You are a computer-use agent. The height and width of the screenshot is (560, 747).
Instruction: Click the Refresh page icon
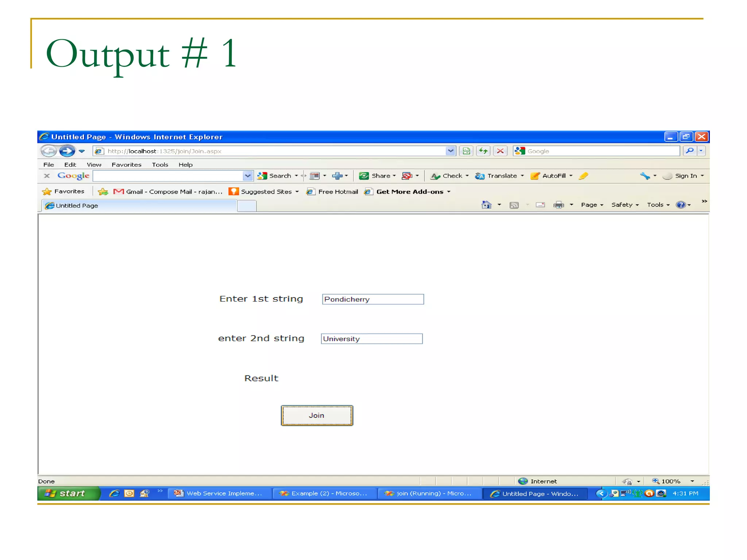point(483,151)
